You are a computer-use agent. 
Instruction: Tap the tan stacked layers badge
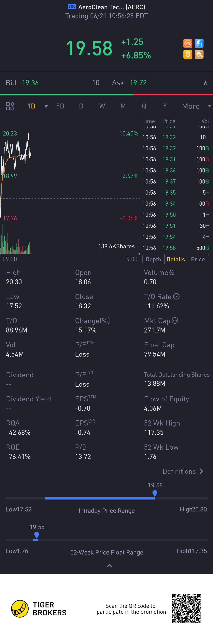tap(199, 54)
